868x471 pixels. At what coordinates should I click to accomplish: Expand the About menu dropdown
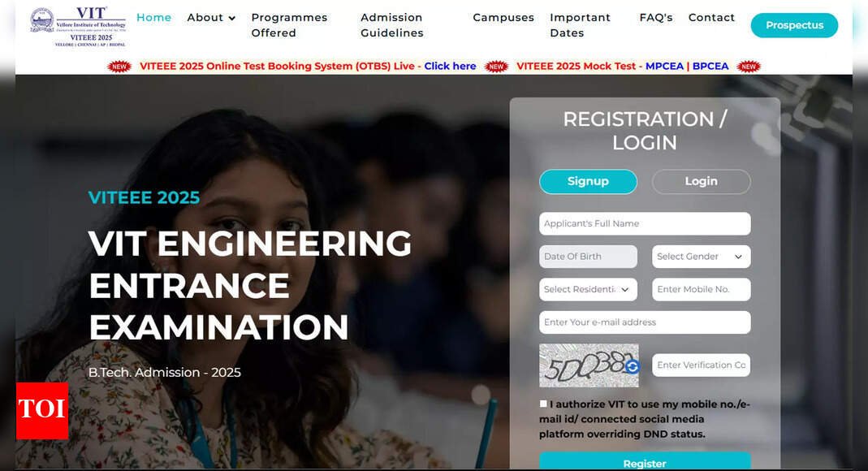point(211,18)
